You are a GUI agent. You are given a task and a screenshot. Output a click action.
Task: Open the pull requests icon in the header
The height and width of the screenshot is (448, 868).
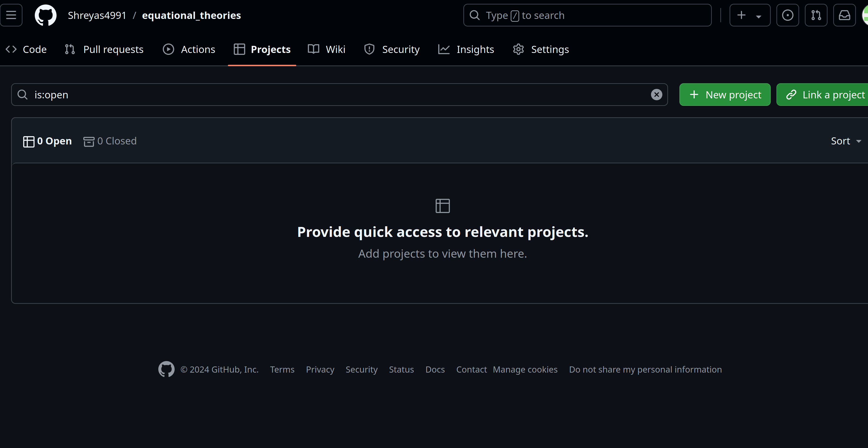click(x=816, y=15)
